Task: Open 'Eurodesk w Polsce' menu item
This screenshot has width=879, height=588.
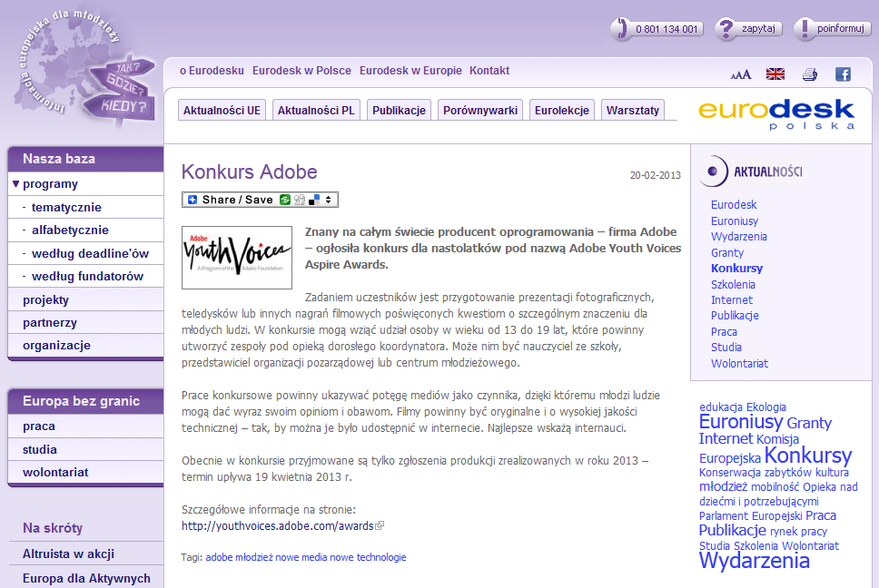Action: point(301,71)
